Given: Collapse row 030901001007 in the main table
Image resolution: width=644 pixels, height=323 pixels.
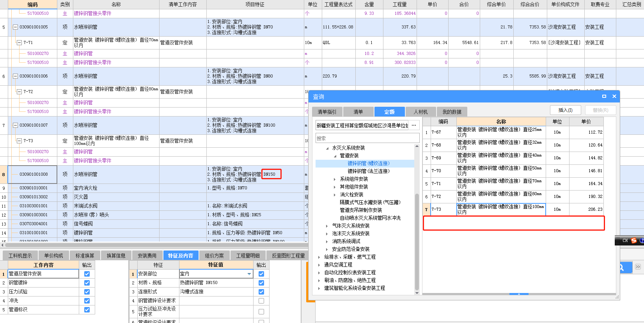Looking at the screenshot, I should [x=15, y=125].
